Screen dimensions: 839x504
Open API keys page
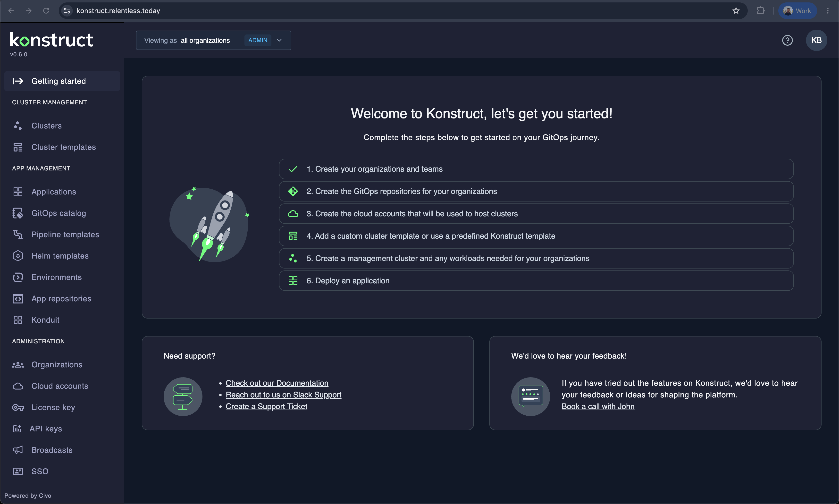click(x=62, y=428)
